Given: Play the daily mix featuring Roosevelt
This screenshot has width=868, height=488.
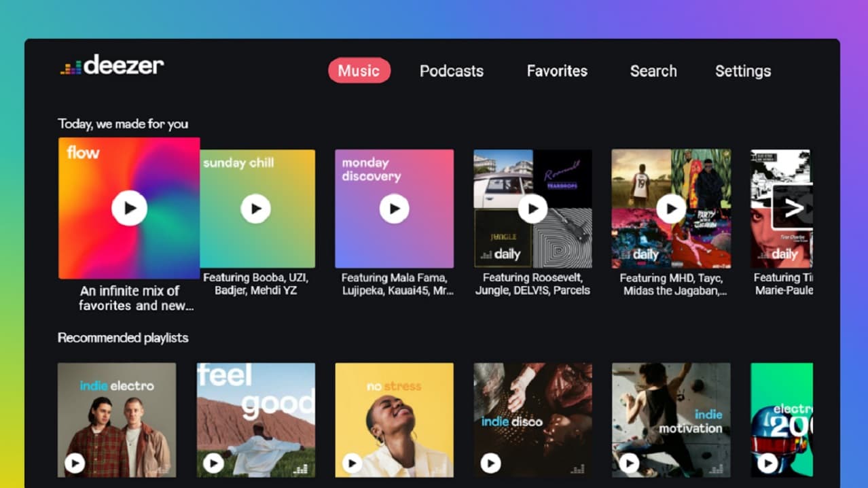Looking at the screenshot, I should click(x=533, y=209).
